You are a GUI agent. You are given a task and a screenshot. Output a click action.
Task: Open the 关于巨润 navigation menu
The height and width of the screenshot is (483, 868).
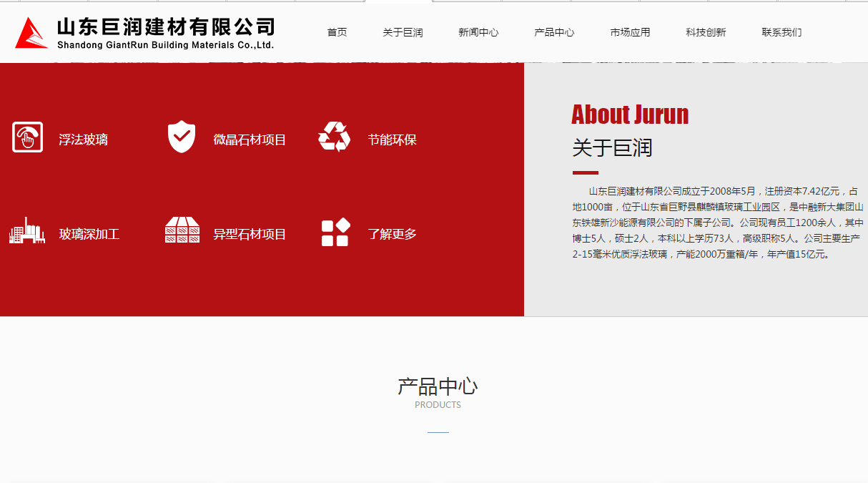click(x=402, y=32)
